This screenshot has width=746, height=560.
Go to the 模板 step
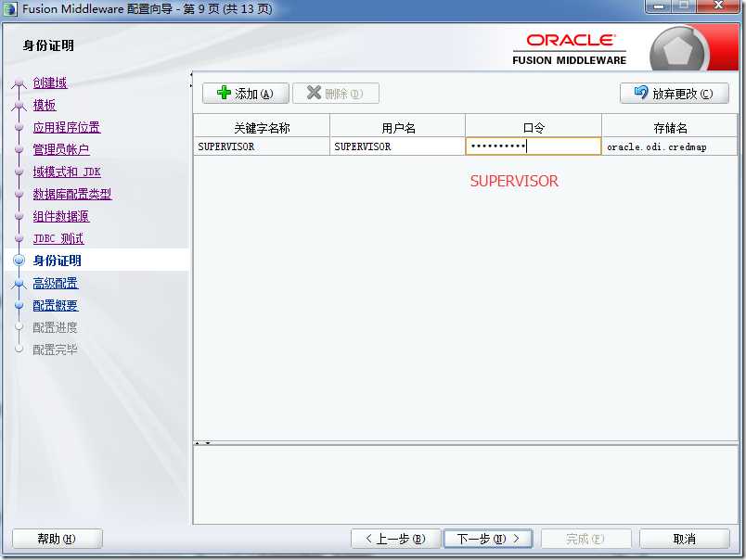coord(45,105)
